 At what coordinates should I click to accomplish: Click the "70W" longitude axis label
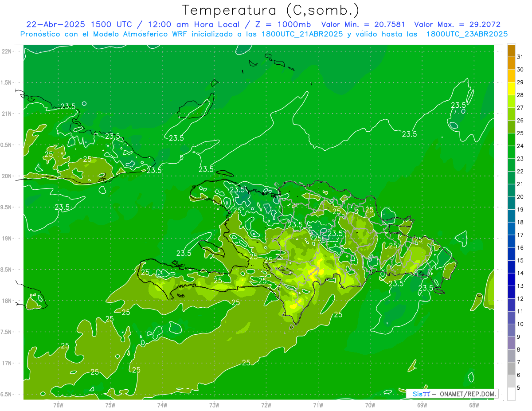pyautogui.click(x=370, y=405)
